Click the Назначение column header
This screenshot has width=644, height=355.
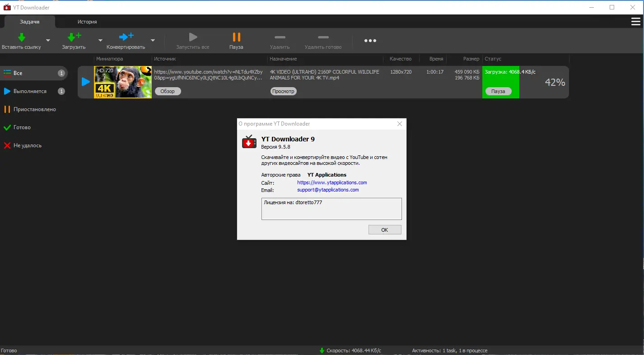point(283,59)
